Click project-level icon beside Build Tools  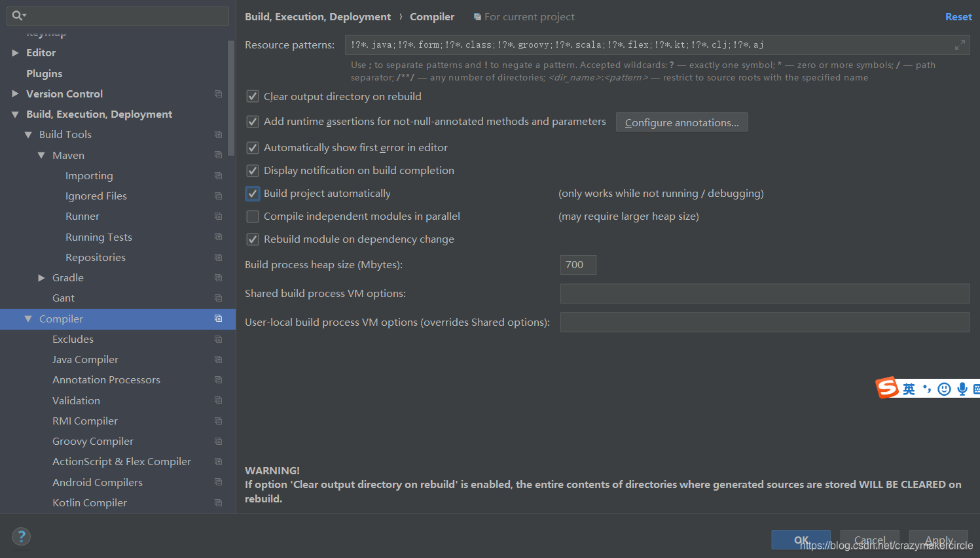(x=219, y=135)
